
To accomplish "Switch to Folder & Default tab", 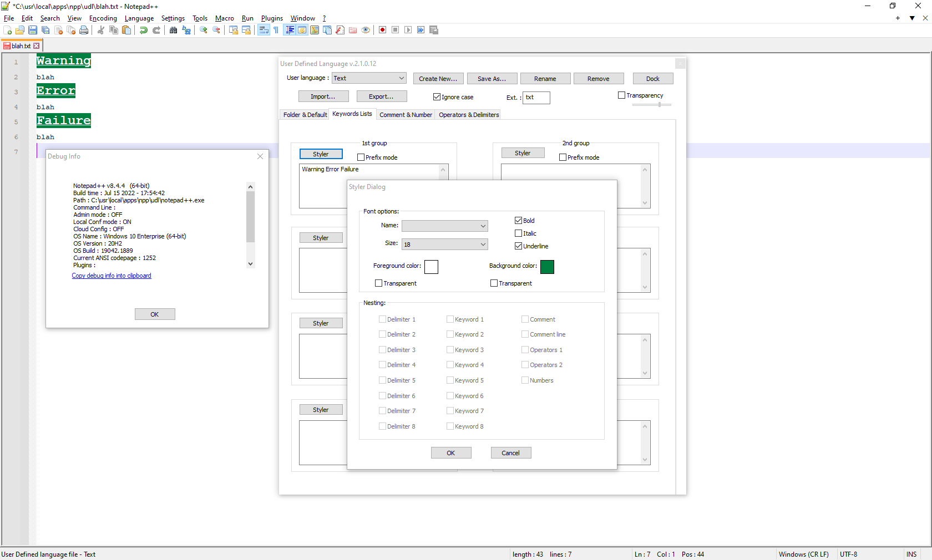I will [305, 115].
